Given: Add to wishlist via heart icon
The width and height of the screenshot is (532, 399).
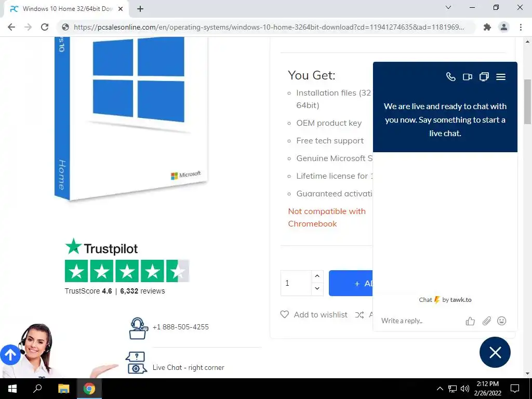Looking at the screenshot, I should [x=285, y=314].
